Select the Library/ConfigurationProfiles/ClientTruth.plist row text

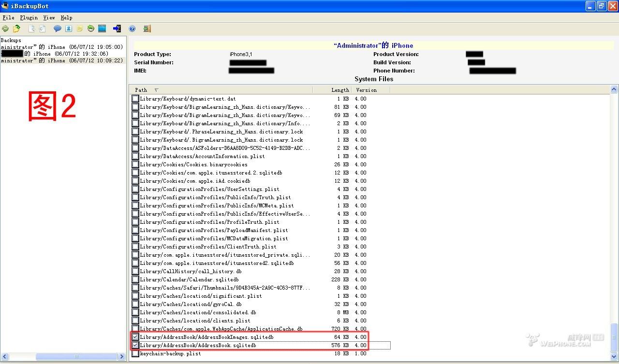coord(208,247)
